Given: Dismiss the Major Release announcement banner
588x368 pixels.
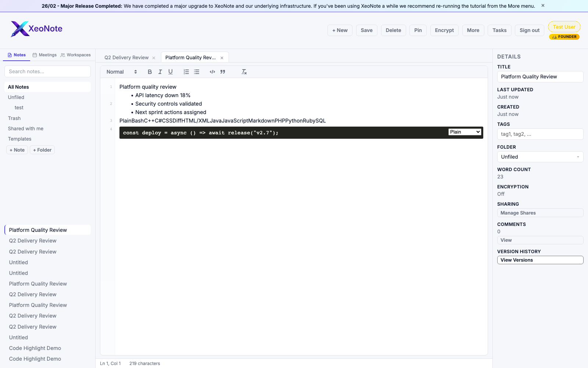Looking at the screenshot, I should pos(542,6).
